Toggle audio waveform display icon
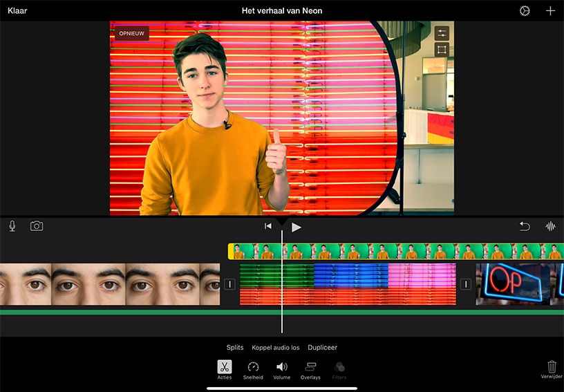The image size is (564, 392). pyautogui.click(x=550, y=226)
